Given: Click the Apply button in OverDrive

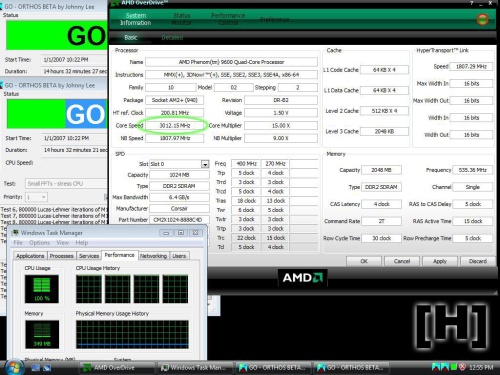Looking at the screenshot, I should 440,261.
